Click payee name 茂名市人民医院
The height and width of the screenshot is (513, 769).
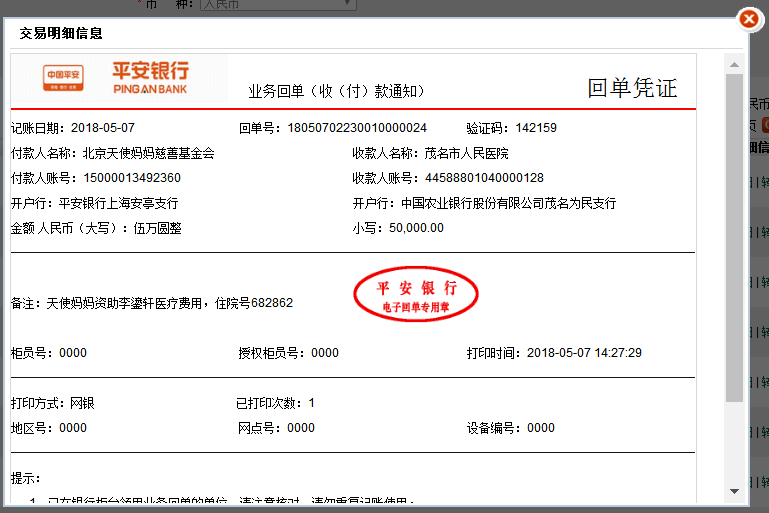point(466,154)
